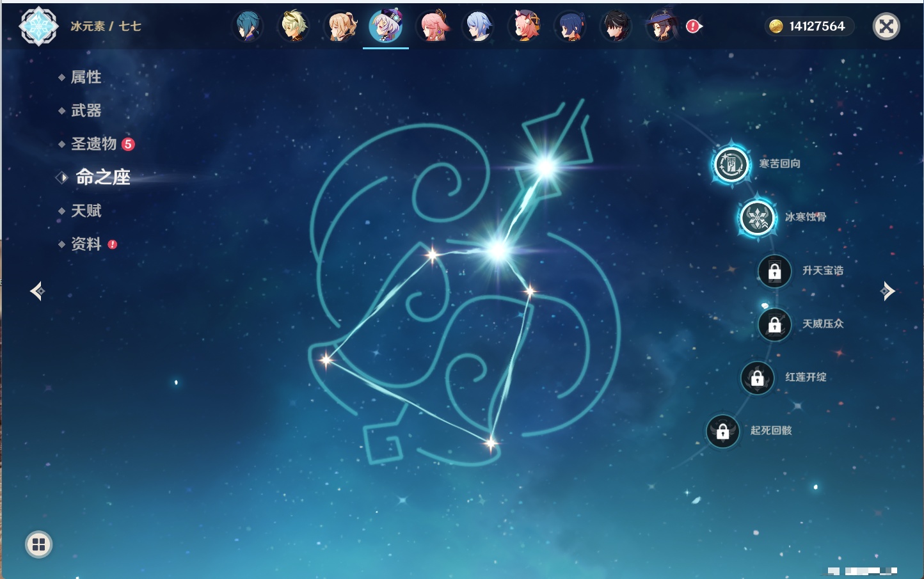The width and height of the screenshot is (924, 579).
Task: Click the locked 天威压众 constellation
Action: (774, 325)
